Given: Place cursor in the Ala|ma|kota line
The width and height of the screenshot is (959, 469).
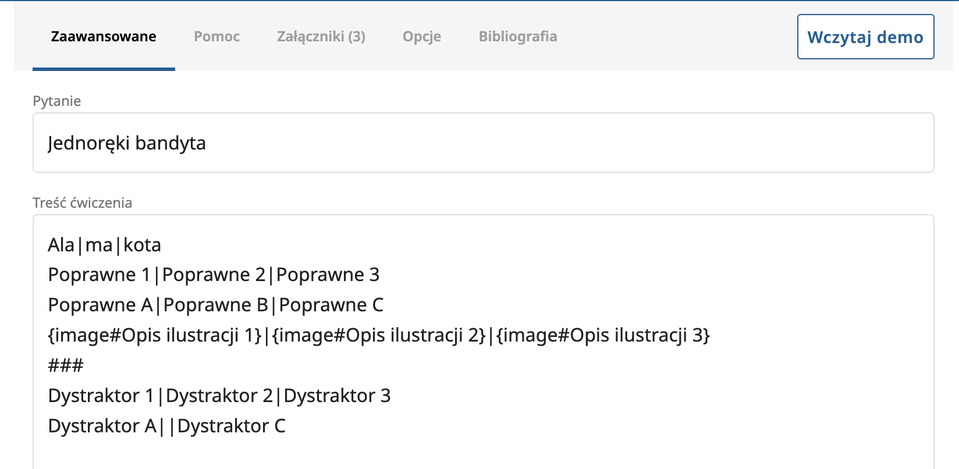Looking at the screenshot, I should coord(104,245).
